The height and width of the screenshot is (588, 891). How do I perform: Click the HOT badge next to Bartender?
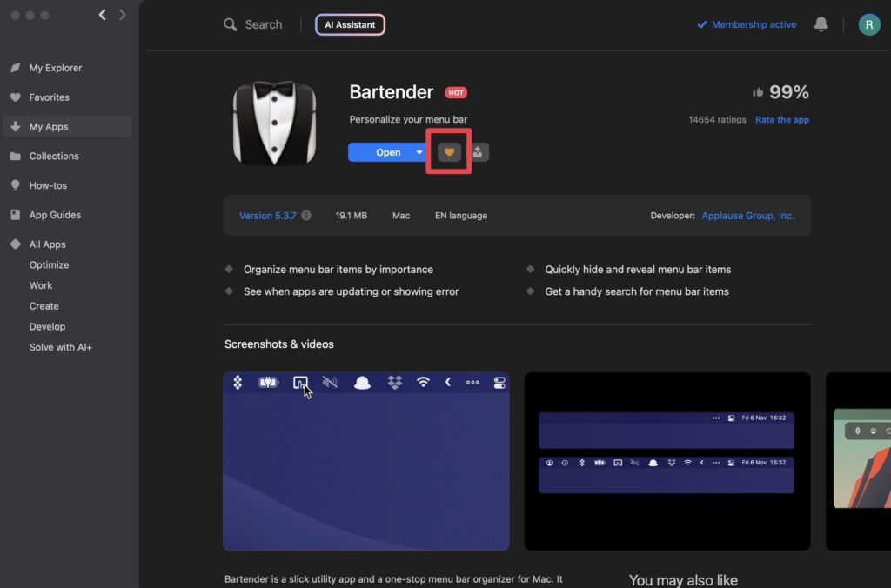pyautogui.click(x=456, y=92)
